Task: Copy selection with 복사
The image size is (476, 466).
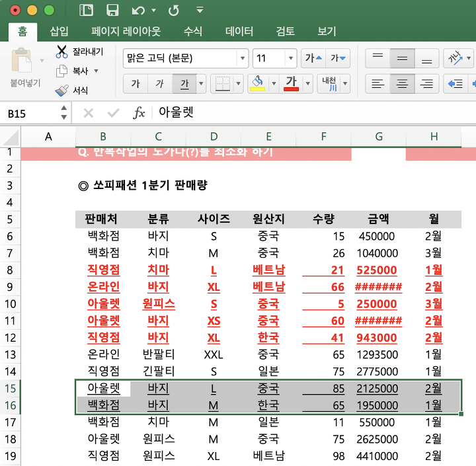Action: 73,71
